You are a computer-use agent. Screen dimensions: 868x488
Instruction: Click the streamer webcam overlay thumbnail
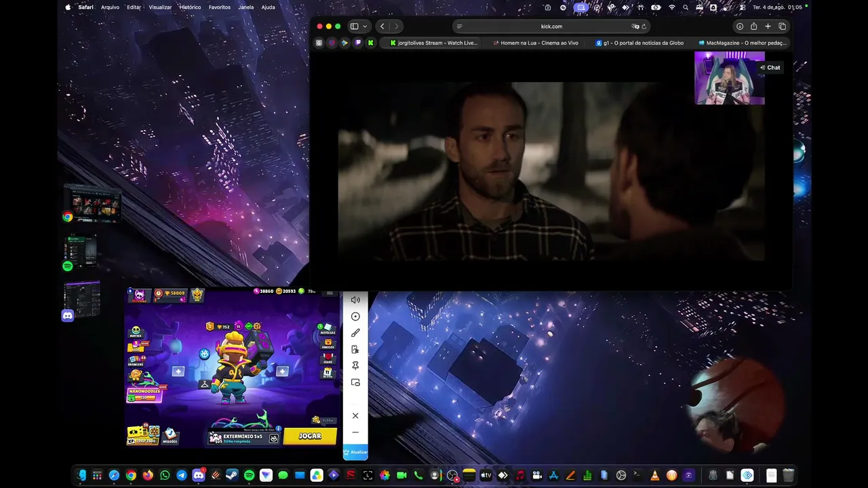click(729, 78)
